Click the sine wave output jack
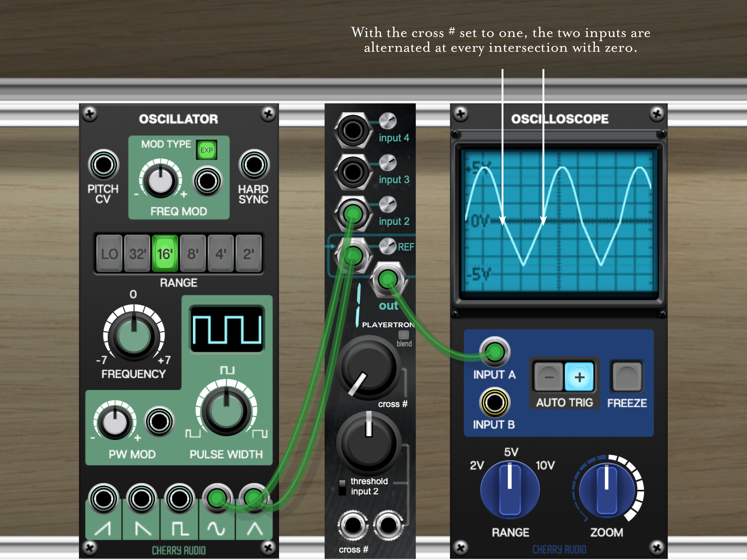Image resolution: width=747 pixels, height=560 pixels. pyautogui.click(x=217, y=498)
